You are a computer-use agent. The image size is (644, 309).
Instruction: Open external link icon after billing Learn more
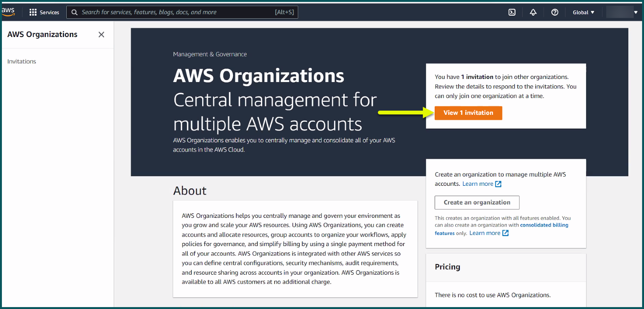(x=506, y=233)
